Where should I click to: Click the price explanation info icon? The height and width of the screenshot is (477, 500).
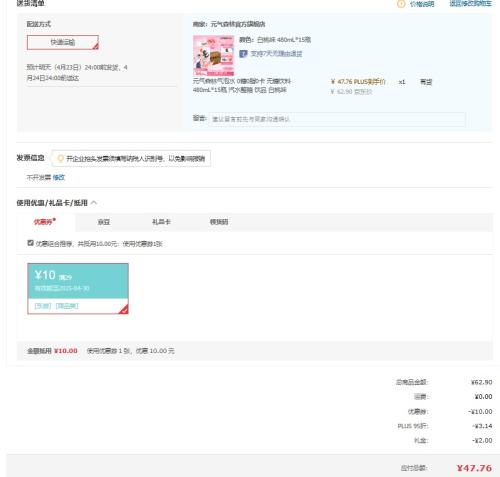click(401, 4)
